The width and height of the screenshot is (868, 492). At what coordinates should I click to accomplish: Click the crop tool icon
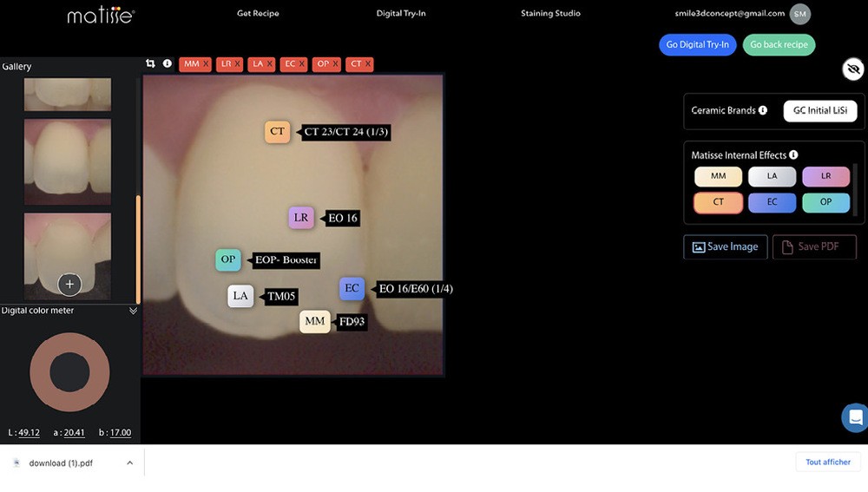(151, 63)
